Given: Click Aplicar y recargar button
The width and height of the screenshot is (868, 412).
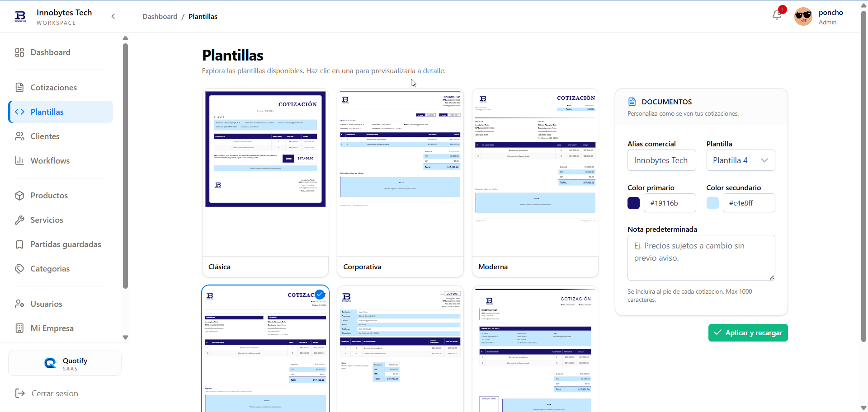Looking at the screenshot, I should [x=748, y=333].
